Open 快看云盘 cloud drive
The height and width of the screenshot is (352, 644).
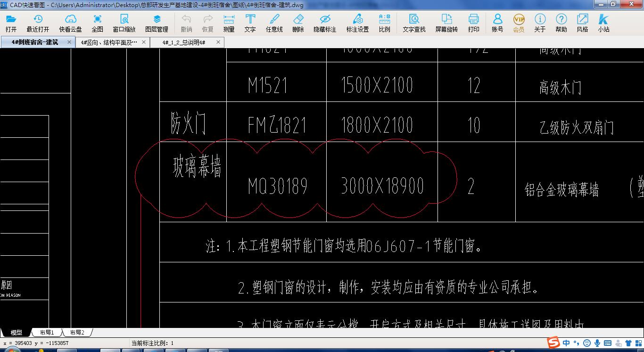(x=70, y=23)
